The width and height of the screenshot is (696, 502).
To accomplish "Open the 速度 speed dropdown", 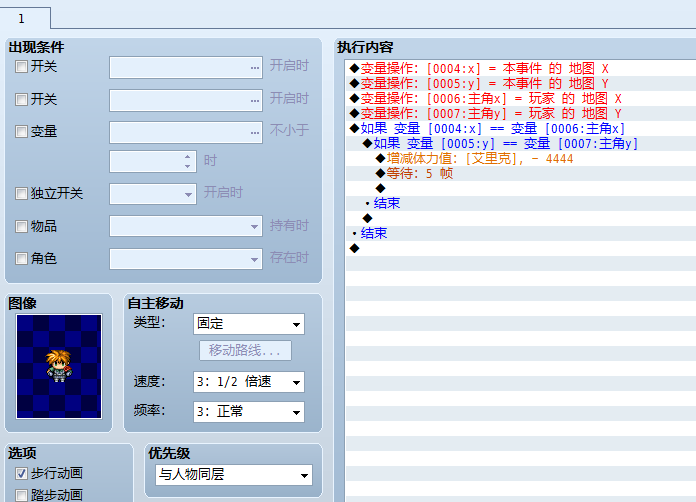I will (249, 382).
